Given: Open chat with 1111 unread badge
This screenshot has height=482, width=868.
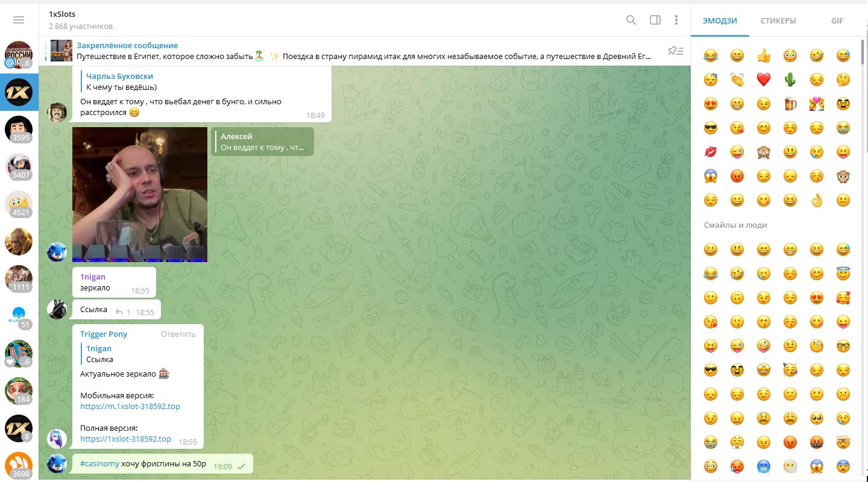Looking at the screenshot, I should tap(19, 279).
